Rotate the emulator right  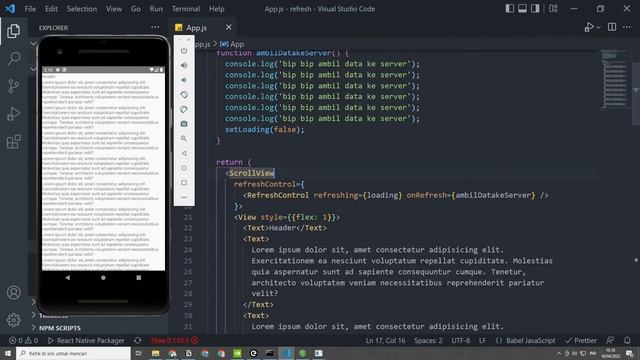tap(184, 109)
